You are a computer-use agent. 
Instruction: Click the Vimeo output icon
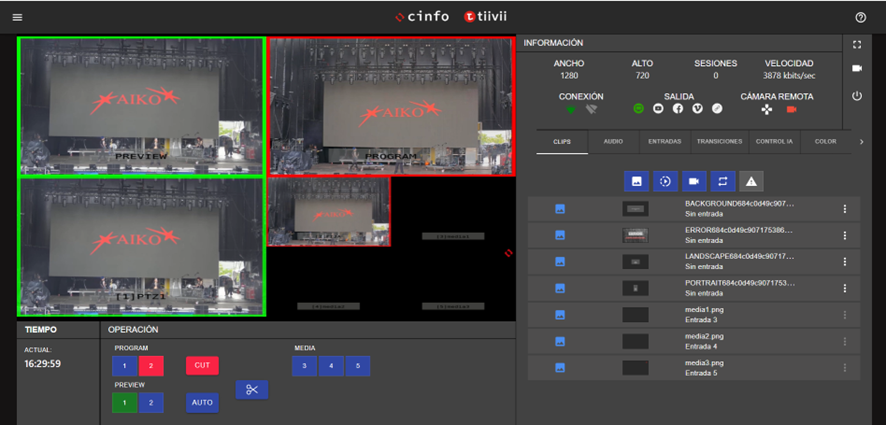[x=697, y=108]
